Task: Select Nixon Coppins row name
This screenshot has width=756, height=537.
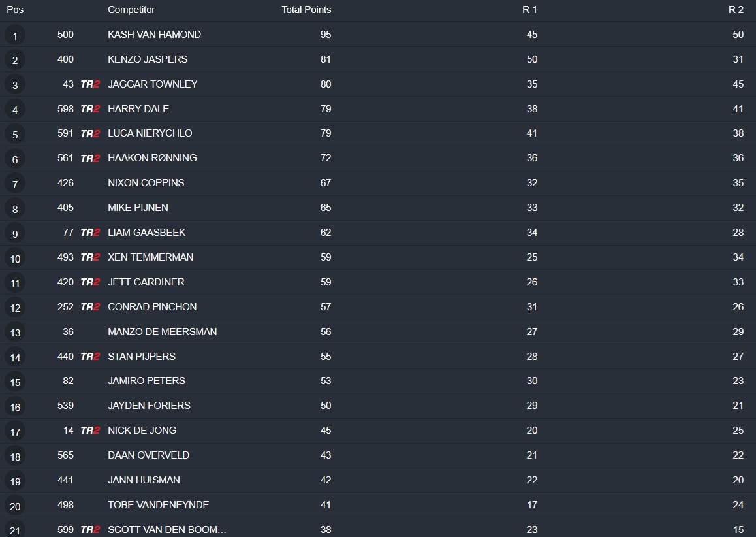Action: point(146,183)
